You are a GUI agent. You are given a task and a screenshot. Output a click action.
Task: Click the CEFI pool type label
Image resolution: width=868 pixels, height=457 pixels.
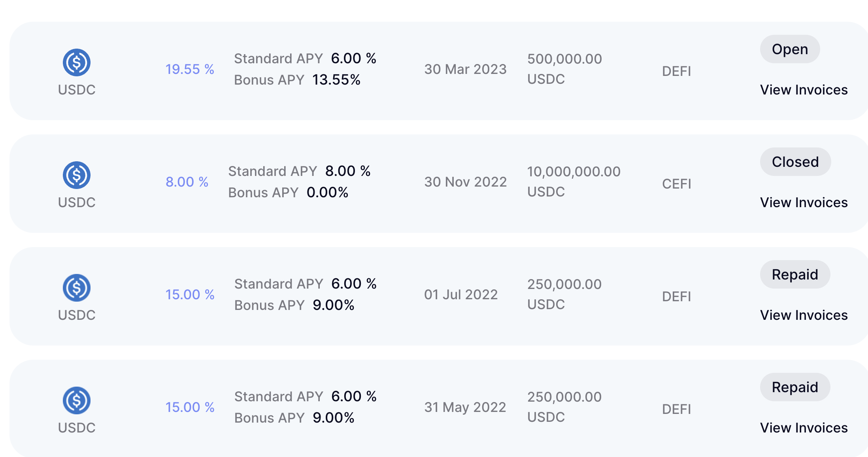(676, 184)
